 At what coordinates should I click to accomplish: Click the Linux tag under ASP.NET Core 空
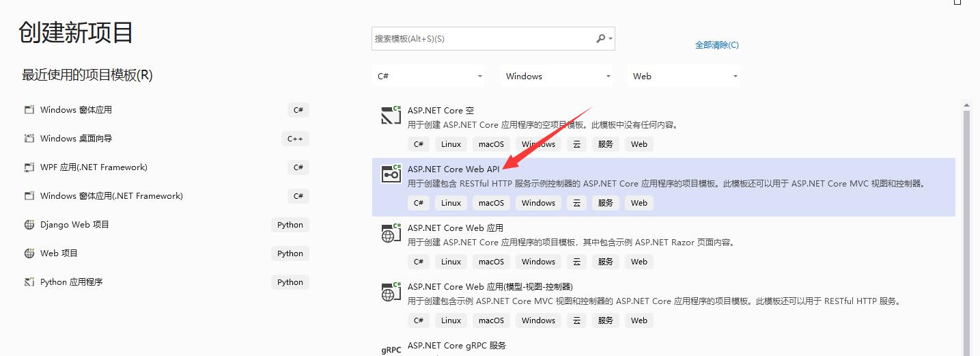tap(451, 144)
